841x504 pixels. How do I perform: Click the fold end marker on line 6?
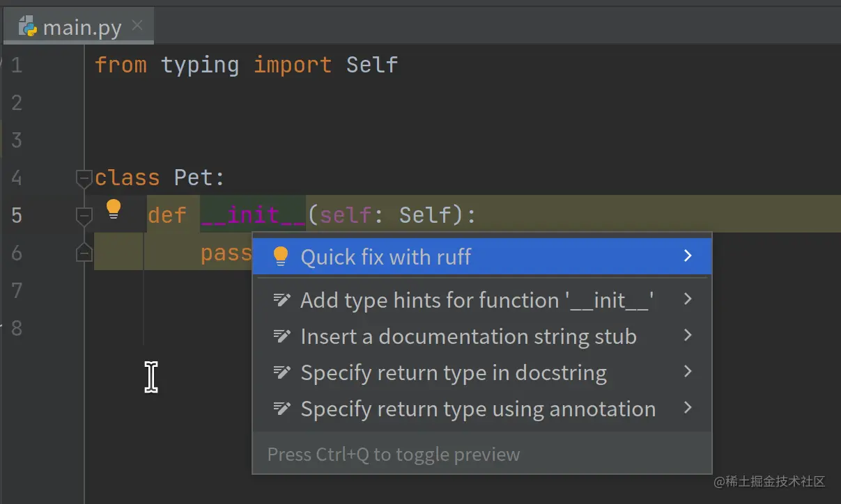pos(84,253)
